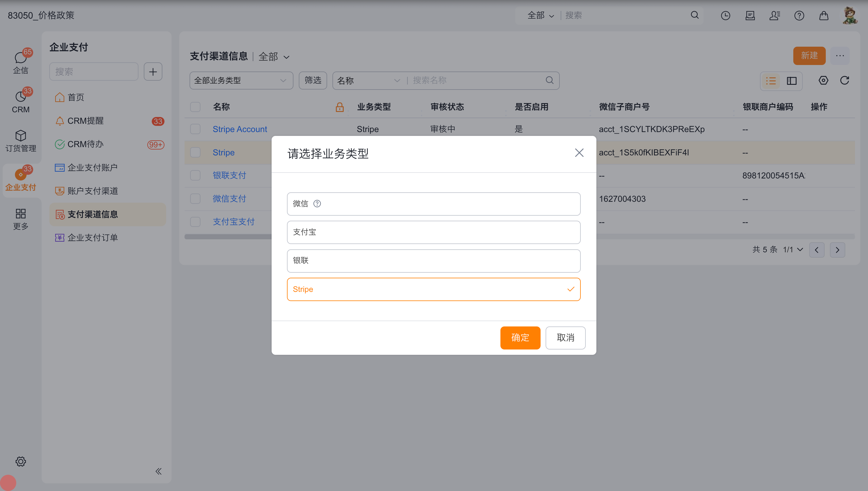The width and height of the screenshot is (868, 491).
Task: Open the shopping bag icon in header
Action: [x=823, y=16]
